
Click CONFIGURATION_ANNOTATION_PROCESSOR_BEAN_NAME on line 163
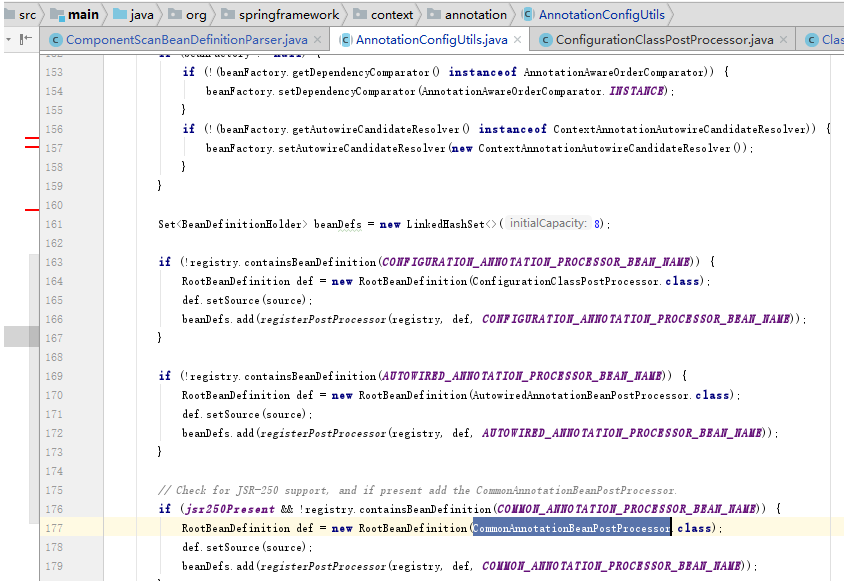[536, 262]
